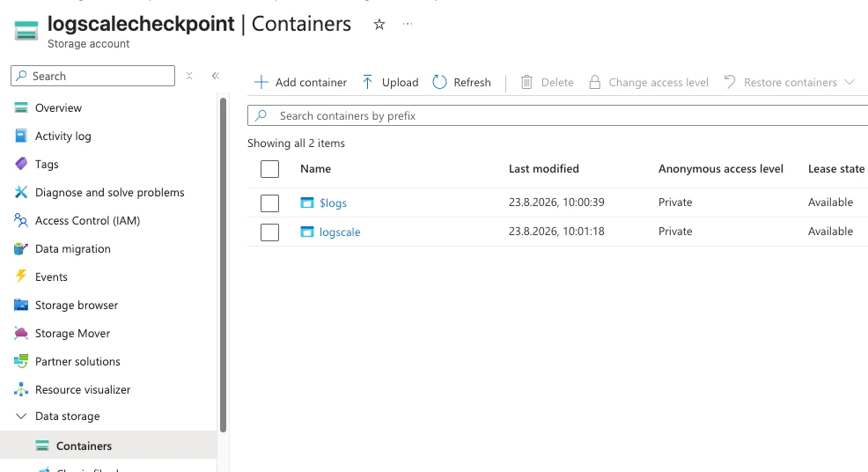Click the magnifier icon in container search
The image size is (868, 472).
(261, 115)
